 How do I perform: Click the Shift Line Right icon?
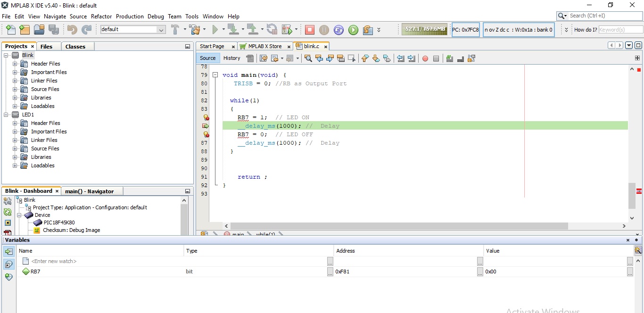(412, 58)
